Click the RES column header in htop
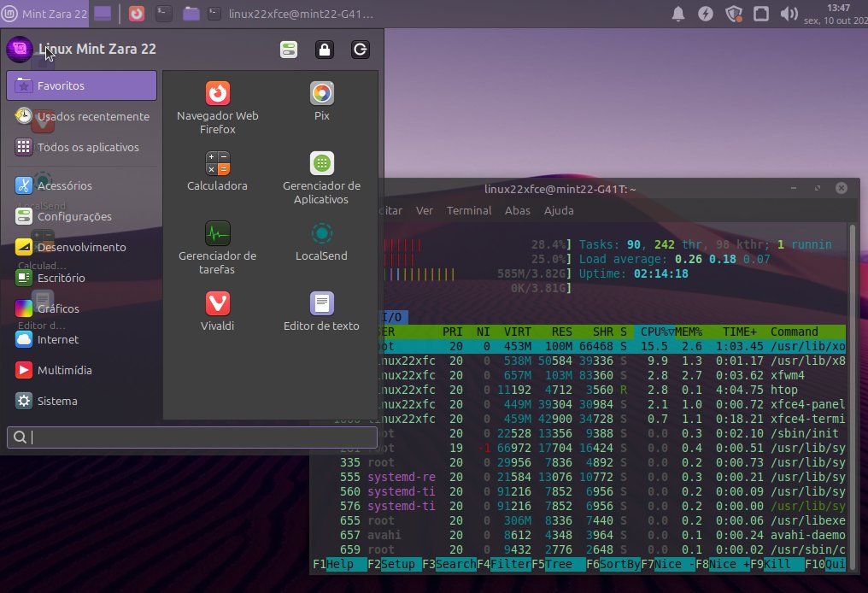868x593 pixels. coord(562,332)
